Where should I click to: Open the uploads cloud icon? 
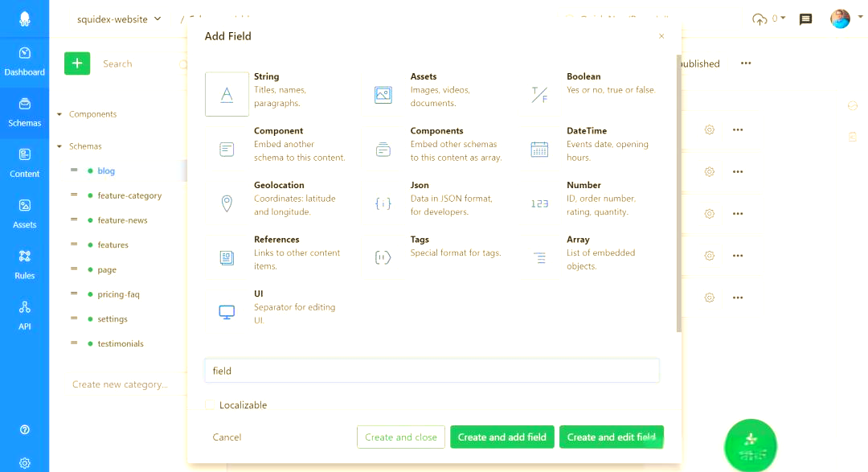pyautogui.click(x=759, y=19)
